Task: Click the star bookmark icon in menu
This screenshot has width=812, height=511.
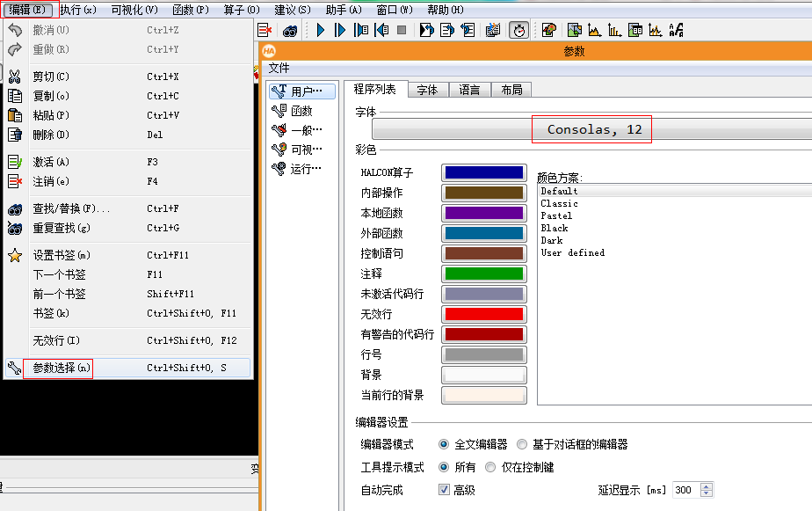Action: click(x=14, y=255)
